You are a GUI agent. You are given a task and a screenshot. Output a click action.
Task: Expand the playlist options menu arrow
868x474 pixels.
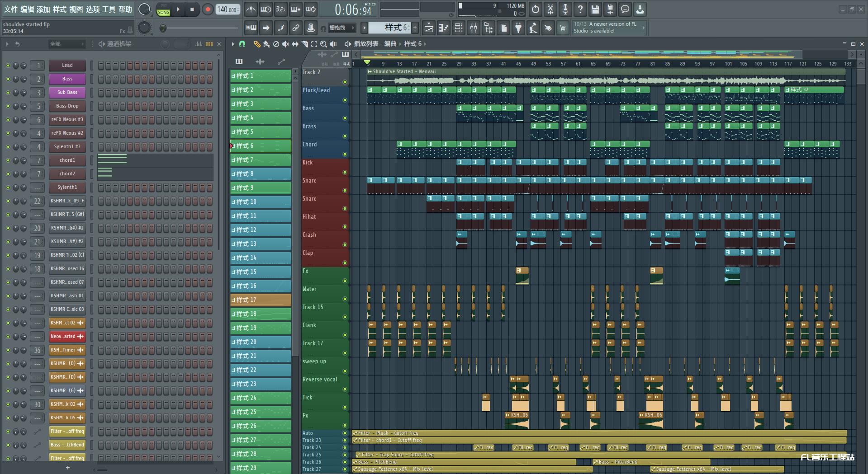[233, 44]
